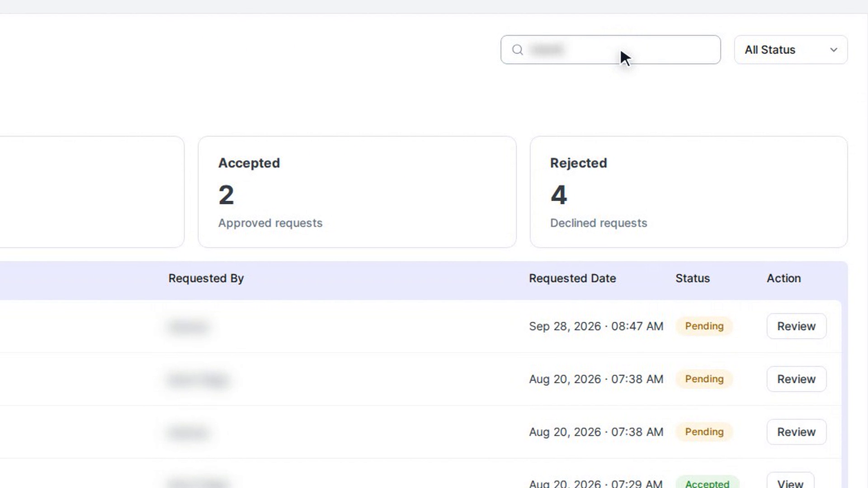Image resolution: width=868 pixels, height=488 pixels.
Task: Click the Declined requests caption
Action: point(599,223)
